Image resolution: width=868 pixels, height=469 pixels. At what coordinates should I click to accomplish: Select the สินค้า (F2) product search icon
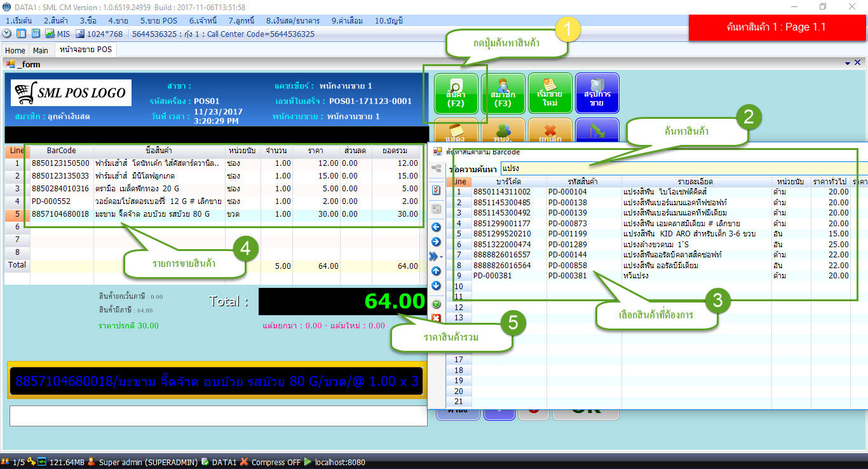tap(458, 93)
